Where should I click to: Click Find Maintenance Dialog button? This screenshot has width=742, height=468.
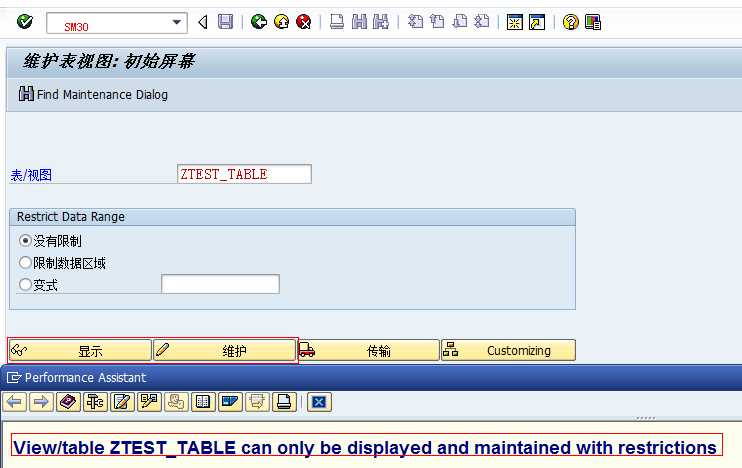[93, 94]
